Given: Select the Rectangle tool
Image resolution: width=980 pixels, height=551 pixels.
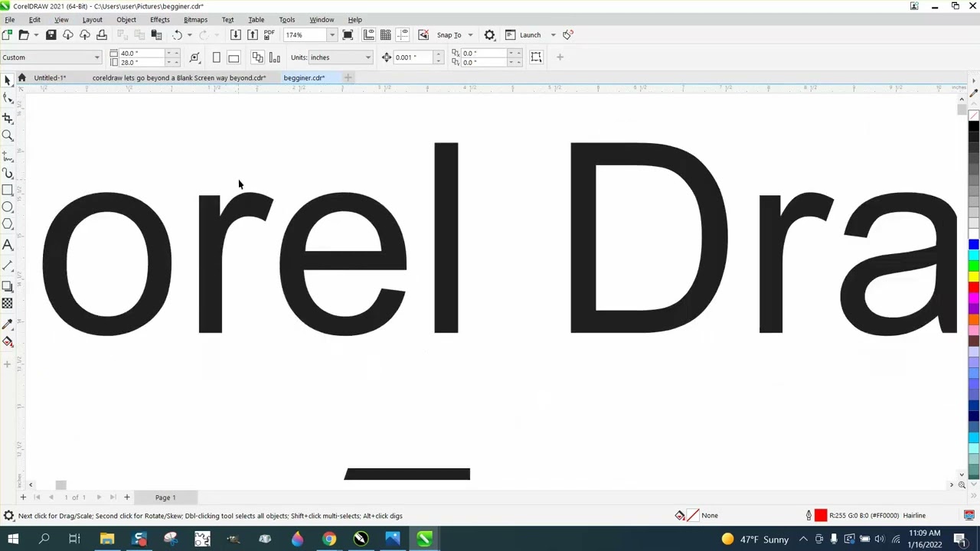Looking at the screenshot, I should coord(8,190).
